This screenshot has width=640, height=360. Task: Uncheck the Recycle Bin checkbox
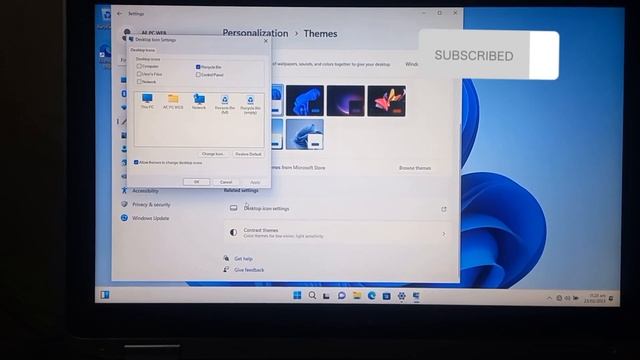198,67
